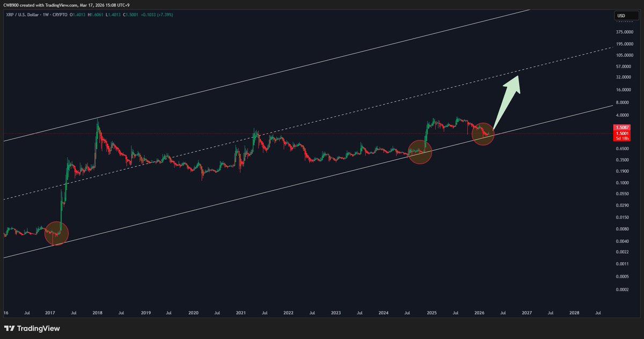Click the 2026 label on time axis

479,312
